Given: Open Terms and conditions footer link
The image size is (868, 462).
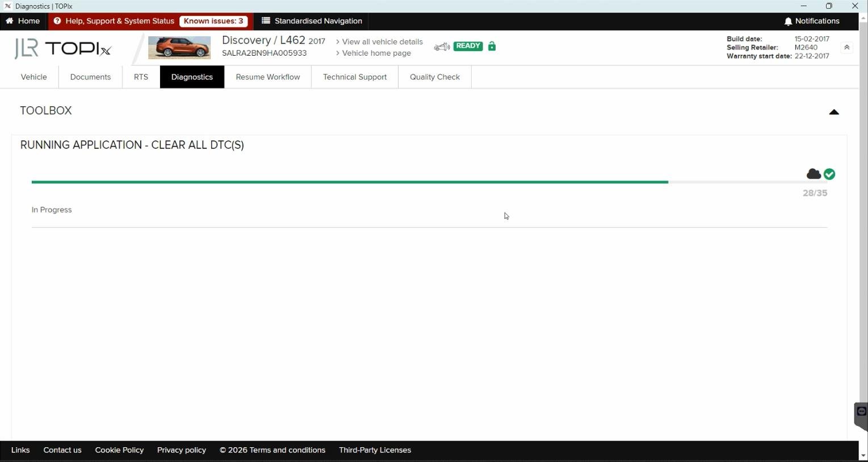Looking at the screenshot, I should (272, 450).
